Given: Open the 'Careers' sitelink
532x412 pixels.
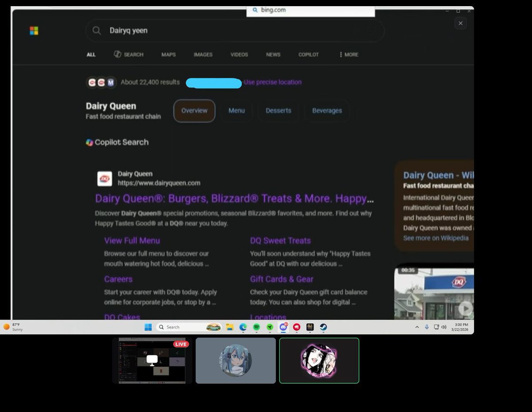Looking at the screenshot, I should (x=118, y=279).
